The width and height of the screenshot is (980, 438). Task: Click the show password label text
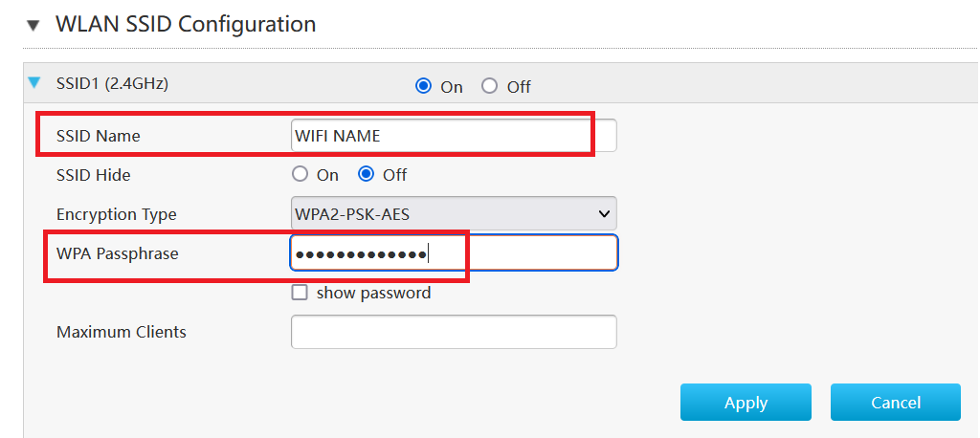[373, 293]
